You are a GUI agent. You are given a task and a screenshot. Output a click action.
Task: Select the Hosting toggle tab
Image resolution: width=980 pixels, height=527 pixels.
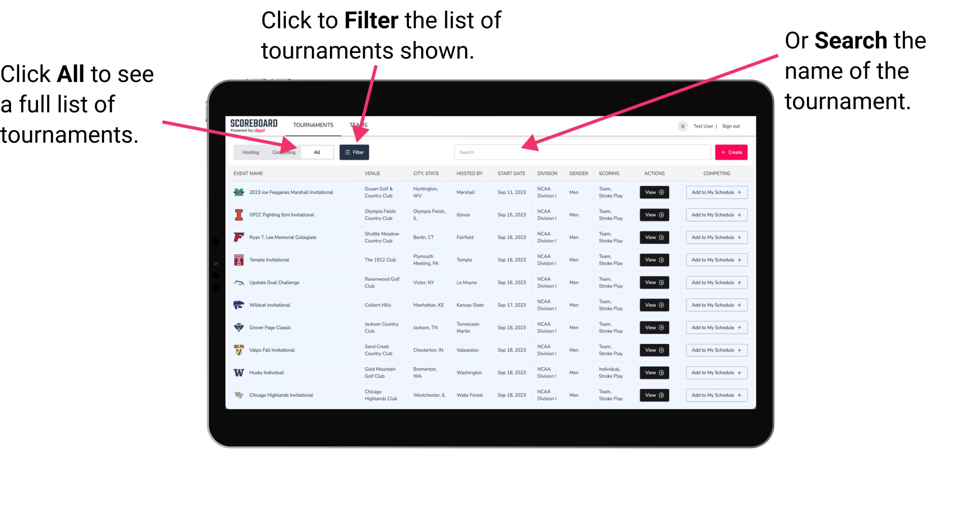[249, 152]
